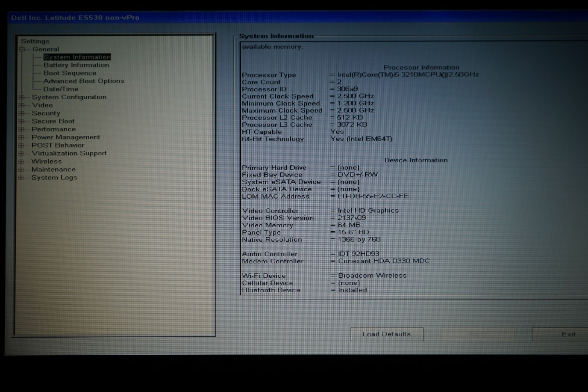
Task: Expand the Wireless node
Action: [22, 162]
